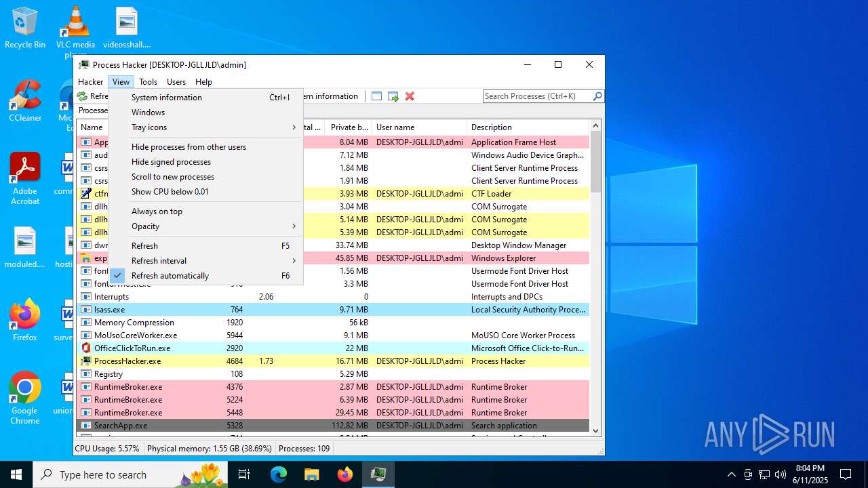Click Process Hacker taskbar button
The width and height of the screenshot is (868, 488).
click(378, 474)
